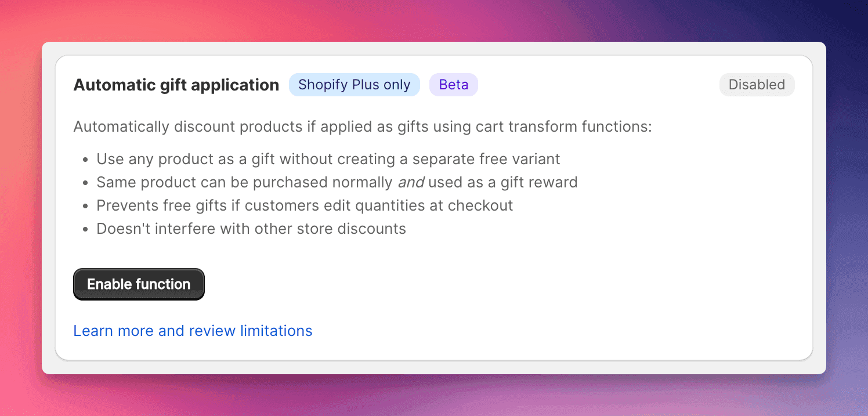Viewport: 868px width, 416px height.
Task: Click the bullet about gift reward purchases
Action: 337,182
